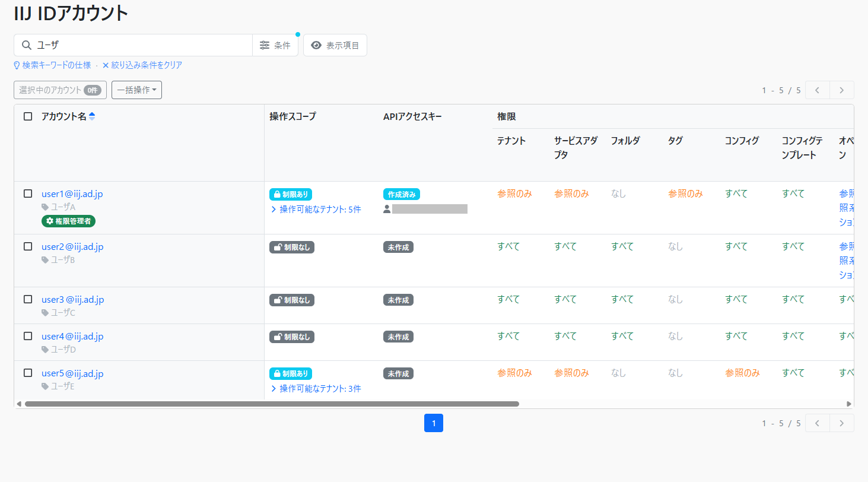Click the horizontal scrollbar of the table

(272, 404)
